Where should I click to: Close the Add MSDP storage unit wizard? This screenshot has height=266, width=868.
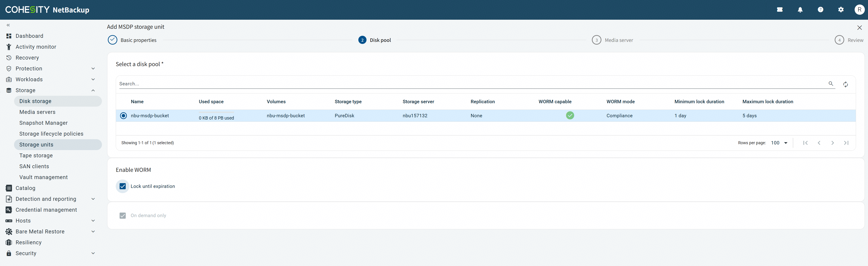coord(859,28)
